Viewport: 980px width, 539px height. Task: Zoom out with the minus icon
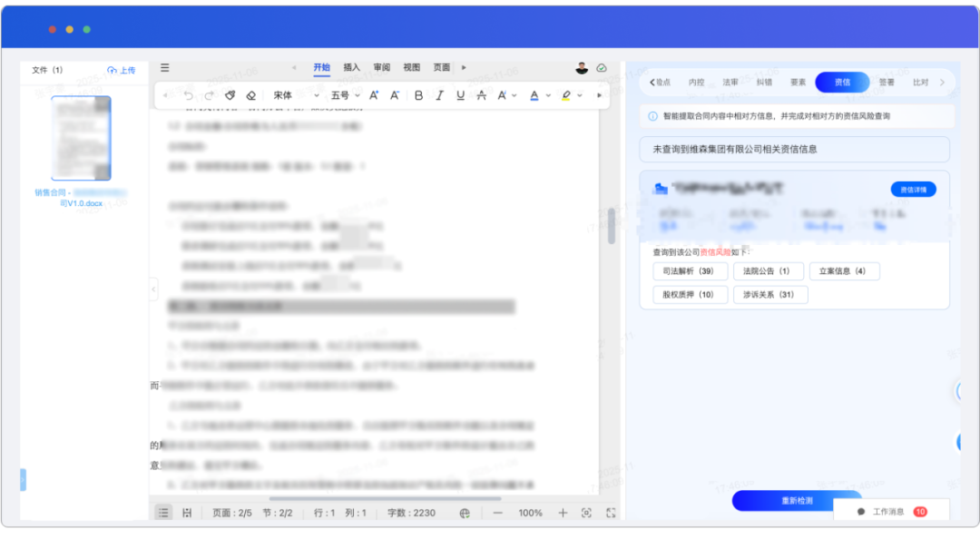click(497, 513)
